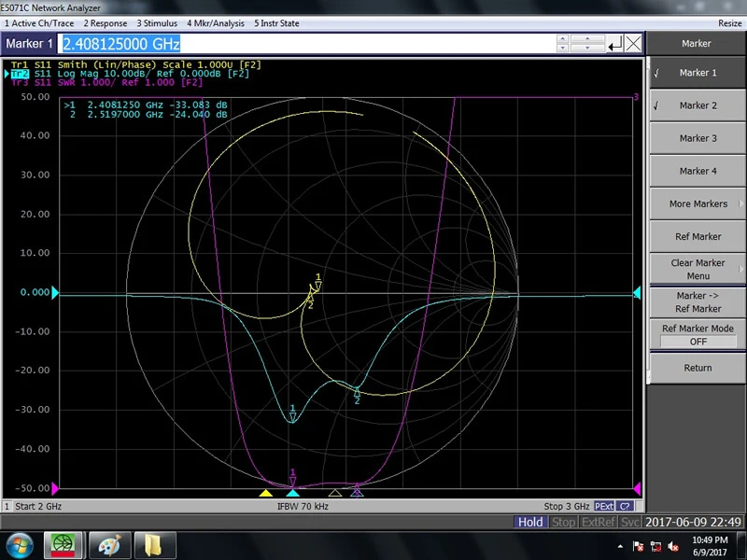The width and height of the screenshot is (747, 560).
Task: Toggle Ref Marker Mode OFF
Action: coord(697,335)
